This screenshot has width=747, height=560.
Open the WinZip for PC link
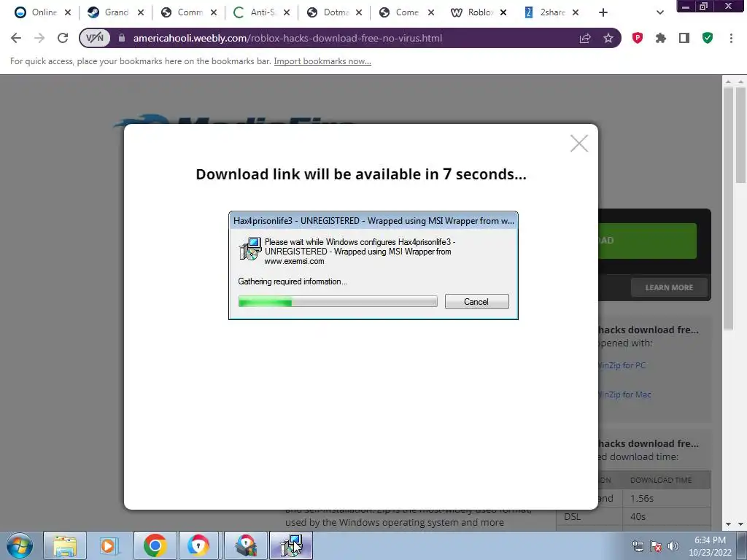tap(622, 366)
